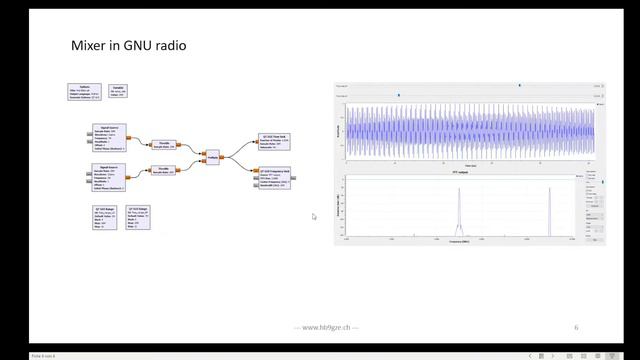
Task: Click the slide title 'Mixer in GNU radio'
Action: point(129,45)
